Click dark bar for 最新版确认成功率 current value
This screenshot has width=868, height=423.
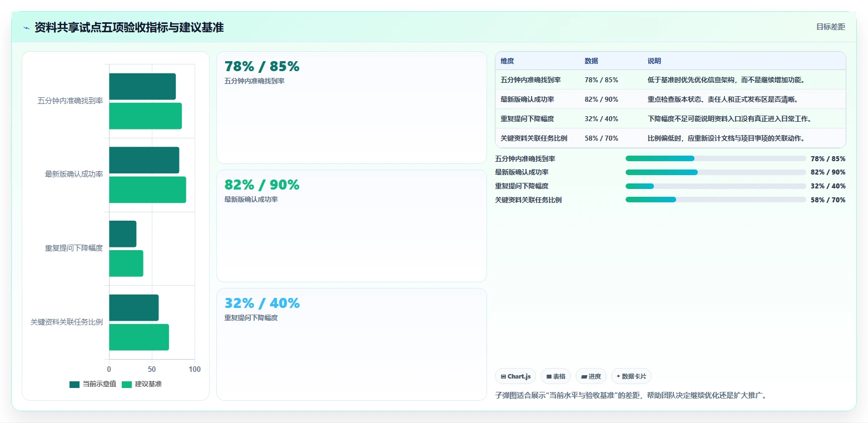coord(144,160)
